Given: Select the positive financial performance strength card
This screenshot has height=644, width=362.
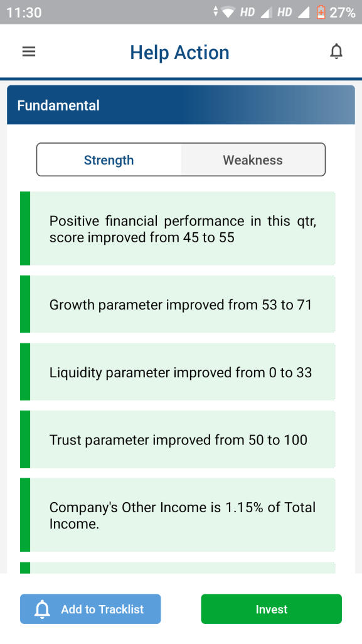Looking at the screenshot, I should 182,228.
